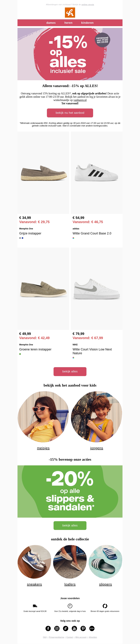
Task: Select the green color dot for Groene leren instapper
Action: tap(20, 354)
